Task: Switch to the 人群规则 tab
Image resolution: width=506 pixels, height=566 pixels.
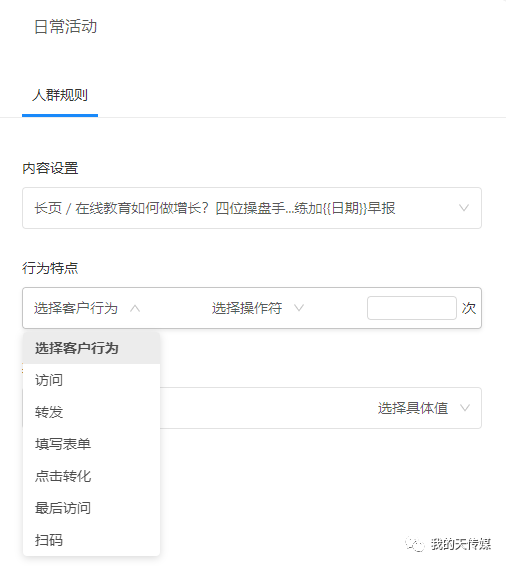Action: (x=60, y=95)
